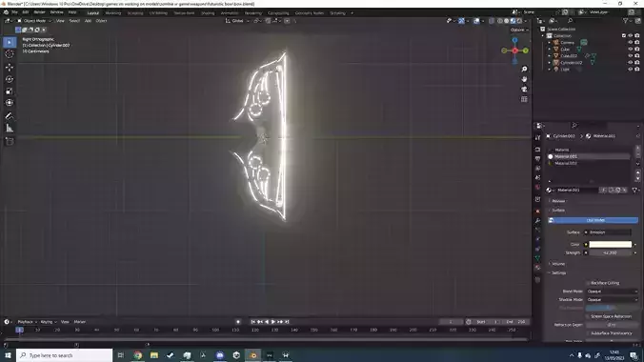Open the Shadow Mode Opaque dropdown

point(612,299)
